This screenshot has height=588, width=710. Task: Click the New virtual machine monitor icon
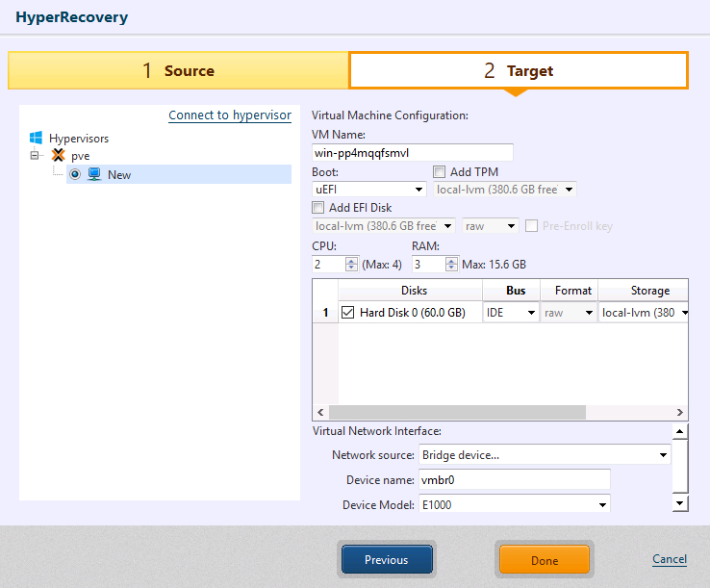(x=94, y=174)
